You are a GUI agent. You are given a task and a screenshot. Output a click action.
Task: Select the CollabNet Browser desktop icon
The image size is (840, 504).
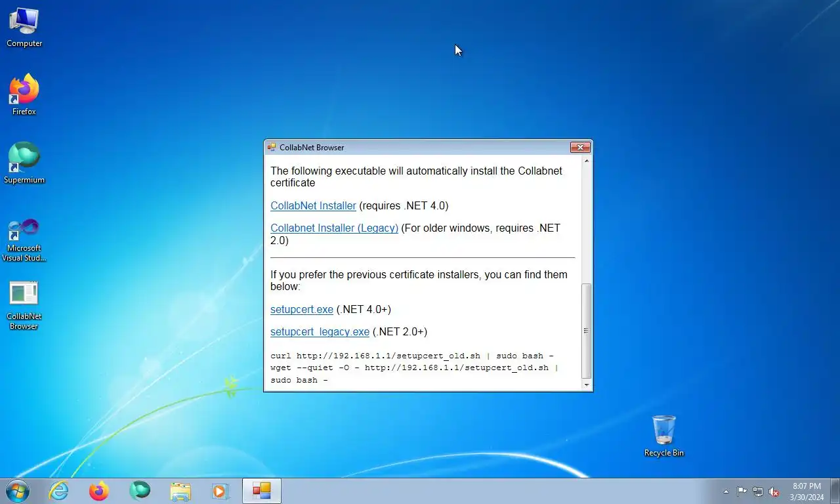click(24, 306)
